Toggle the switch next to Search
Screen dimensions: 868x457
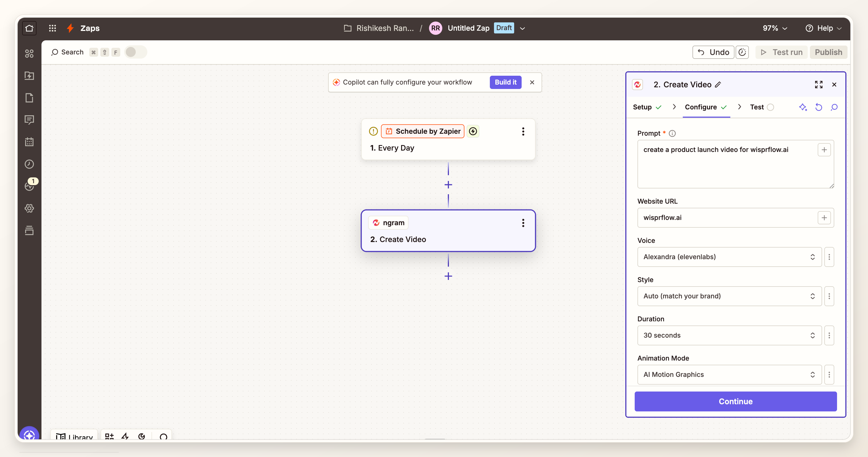tap(135, 52)
